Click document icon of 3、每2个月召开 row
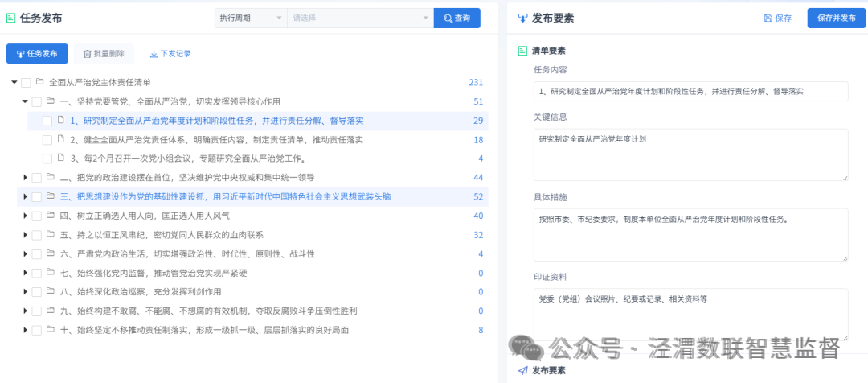The width and height of the screenshot is (868, 383). coord(61,159)
